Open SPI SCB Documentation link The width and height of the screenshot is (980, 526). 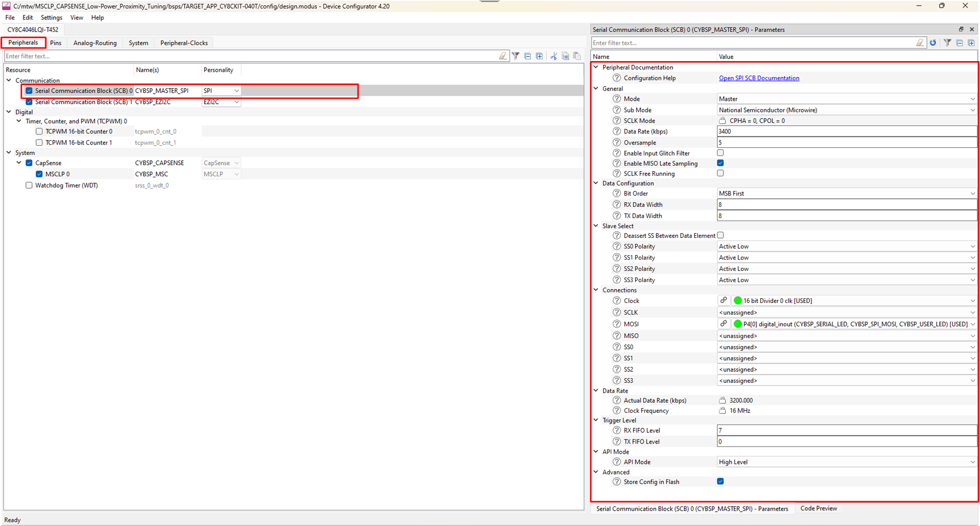click(759, 78)
